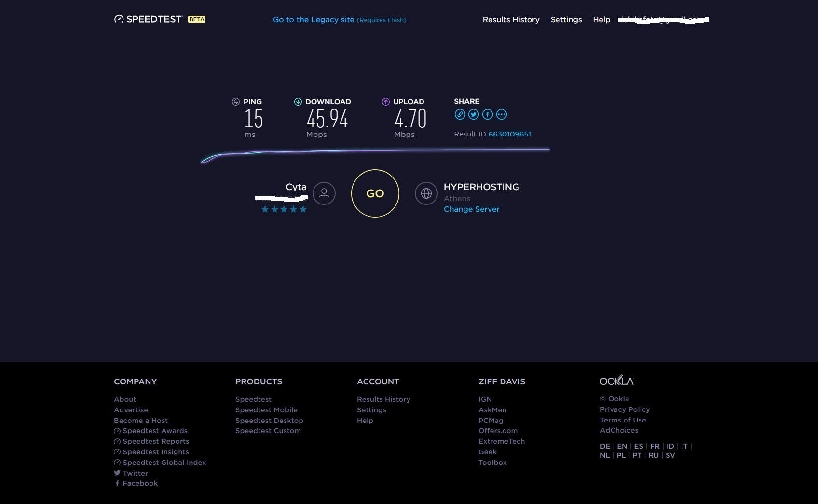Switch language to SV

point(670,455)
